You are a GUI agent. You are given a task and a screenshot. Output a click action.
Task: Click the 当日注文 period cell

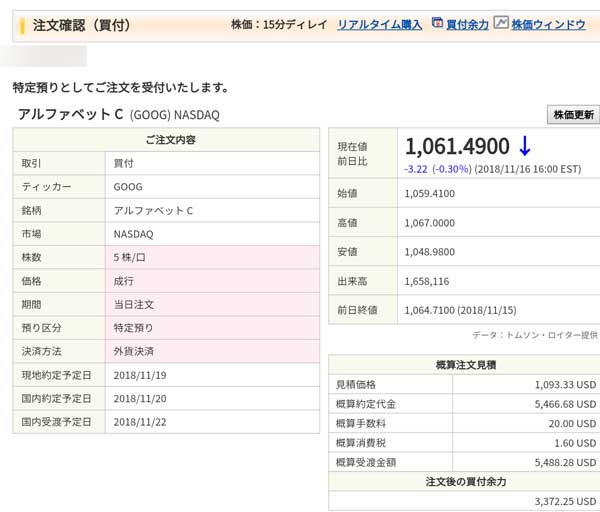(134, 304)
